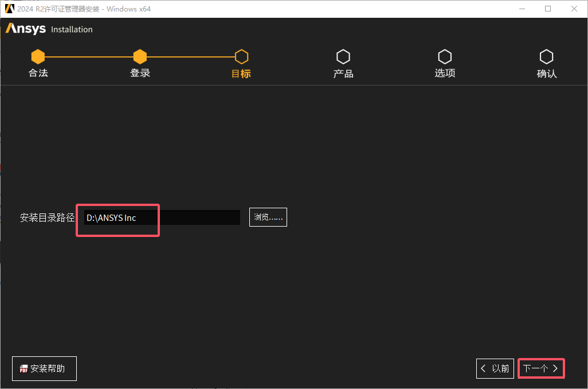588x389 pixels.
Task: Click the Ansys icon in title bar
Action: tap(9, 9)
